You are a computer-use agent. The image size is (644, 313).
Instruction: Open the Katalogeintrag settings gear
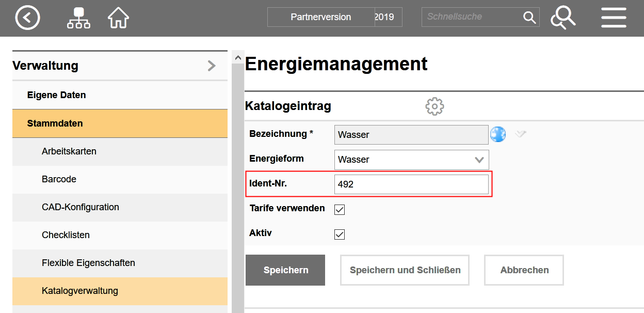pyautogui.click(x=434, y=106)
